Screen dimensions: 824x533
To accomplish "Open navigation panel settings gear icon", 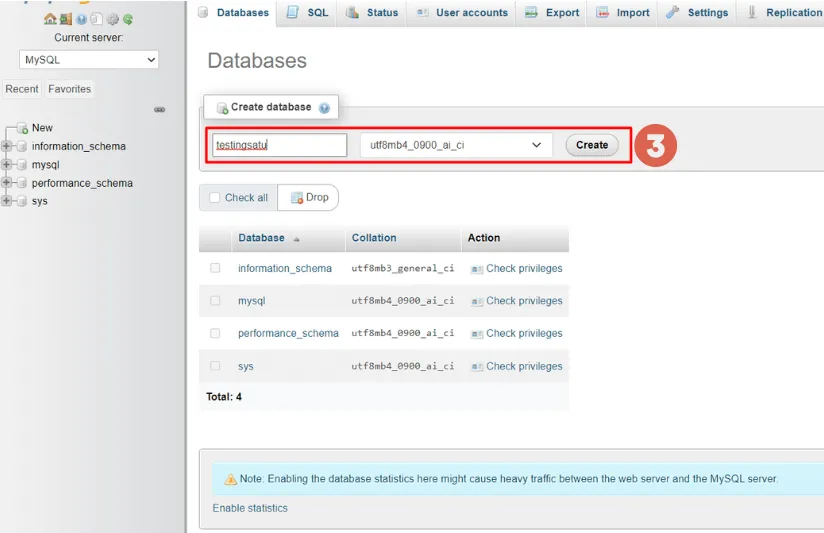I will click(112, 19).
